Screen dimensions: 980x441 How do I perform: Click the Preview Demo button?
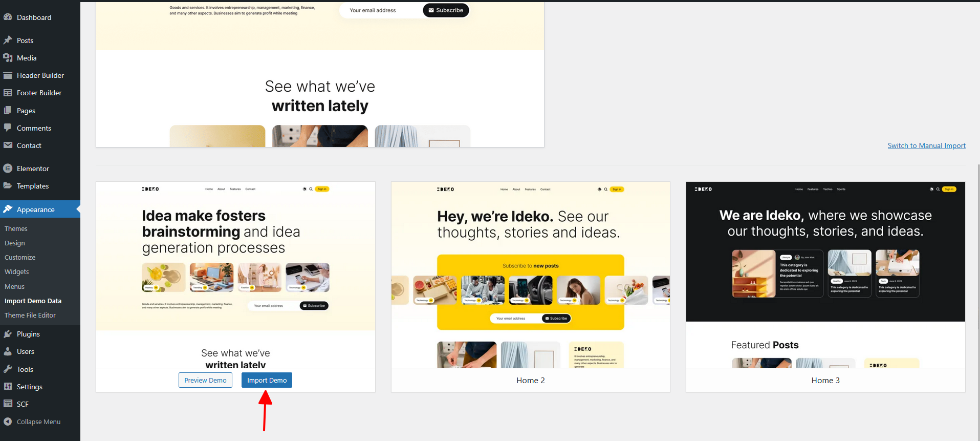[x=205, y=380]
